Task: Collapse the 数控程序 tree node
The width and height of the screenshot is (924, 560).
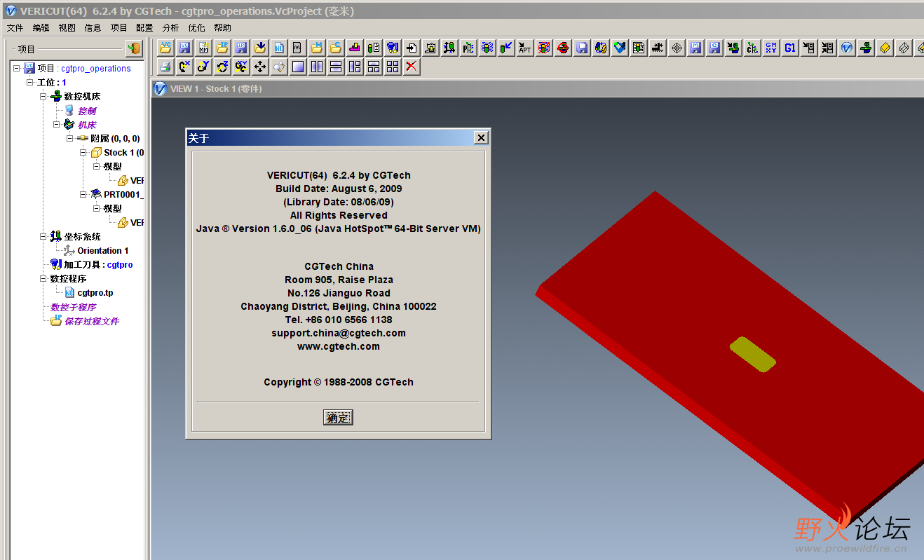Action: pos(43,278)
